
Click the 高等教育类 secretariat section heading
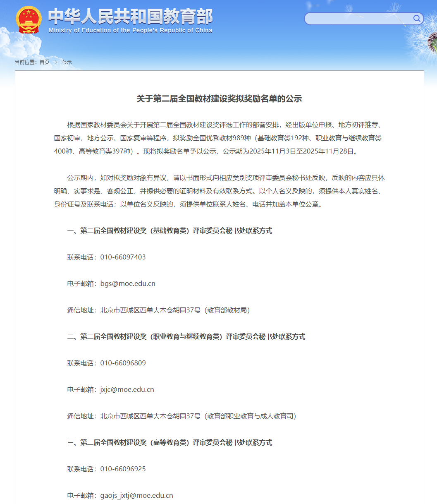click(x=170, y=442)
